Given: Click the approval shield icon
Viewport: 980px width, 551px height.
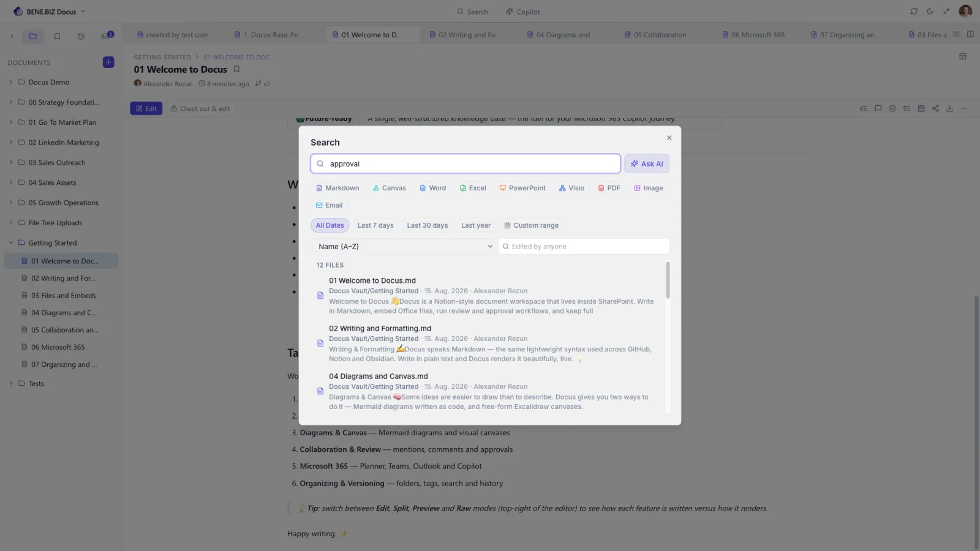Looking at the screenshot, I should [x=892, y=108].
